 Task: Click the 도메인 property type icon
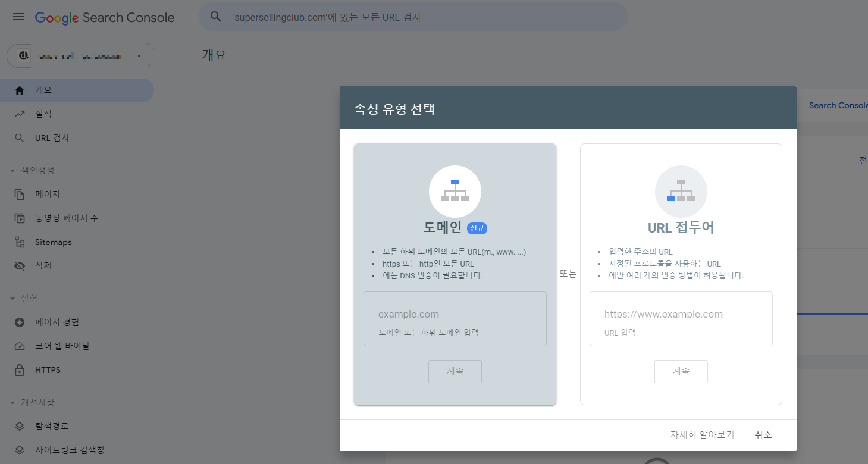click(x=455, y=191)
